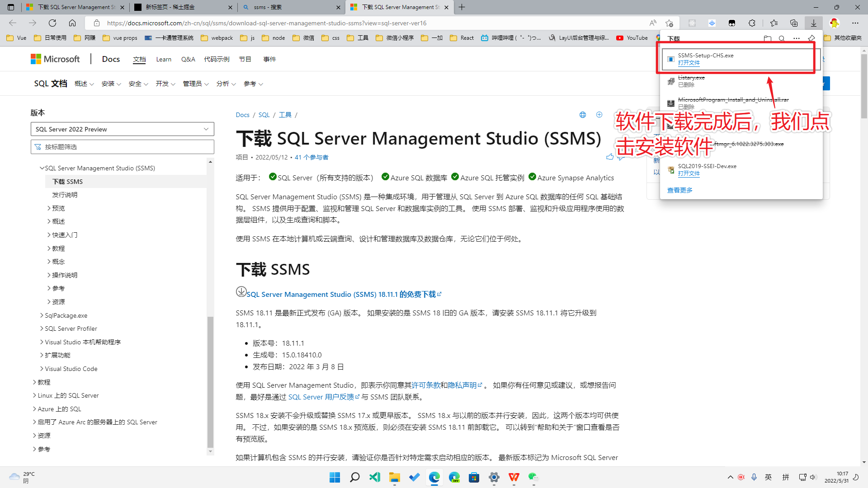This screenshot has width=868, height=488.
Task: Open Vue bookmarks folder
Action: [17, 38]
